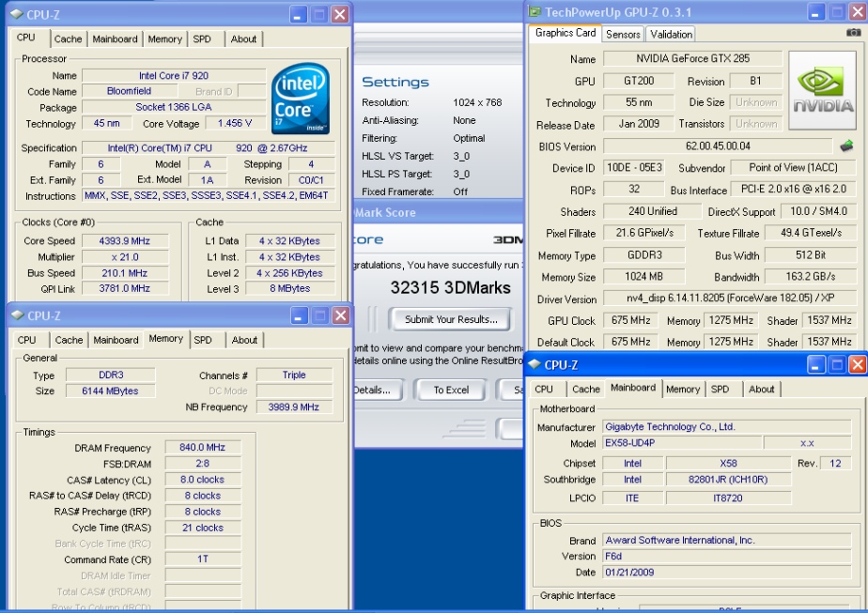Click the Core Speed 4393.9 MHz field
This screenshot has height=613, width=868.
[125, 240]
